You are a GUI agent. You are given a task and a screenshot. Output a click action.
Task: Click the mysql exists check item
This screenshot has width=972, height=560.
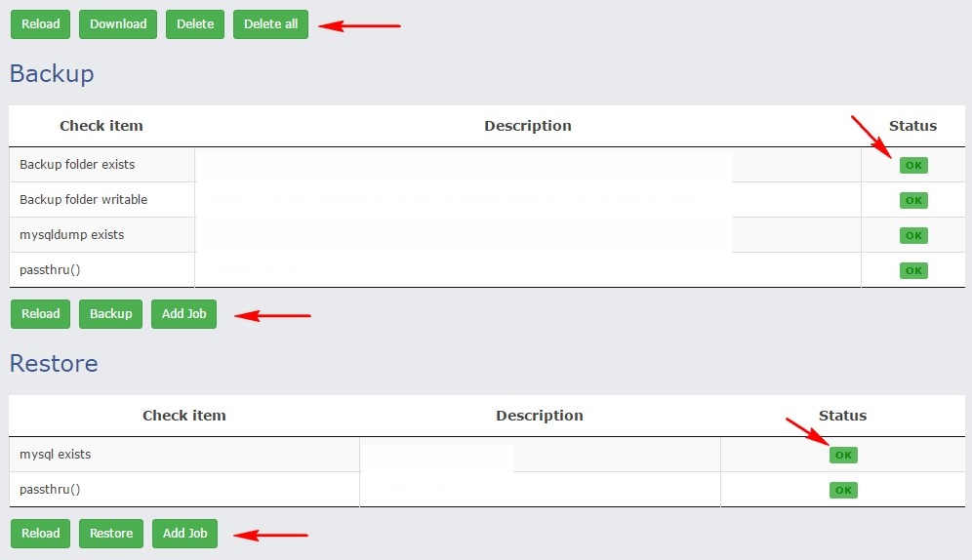[56, 455]
